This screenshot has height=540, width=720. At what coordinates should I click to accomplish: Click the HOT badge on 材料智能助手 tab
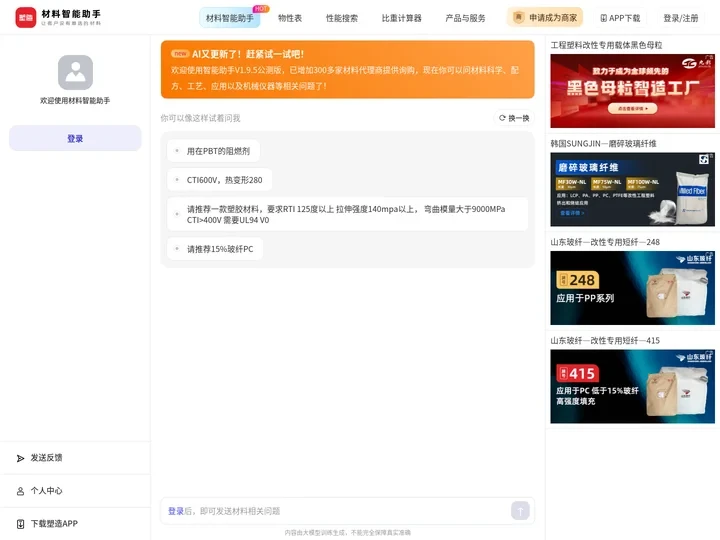[x=261, y=9]
